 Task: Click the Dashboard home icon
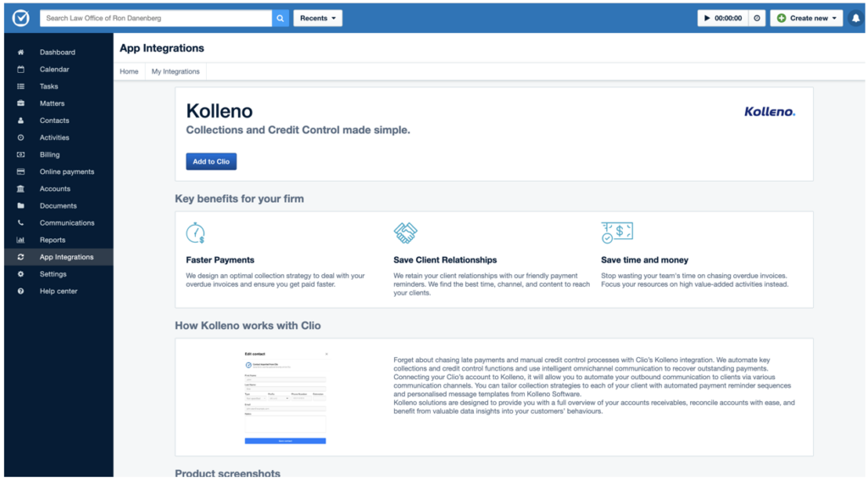tap(20, 52)
